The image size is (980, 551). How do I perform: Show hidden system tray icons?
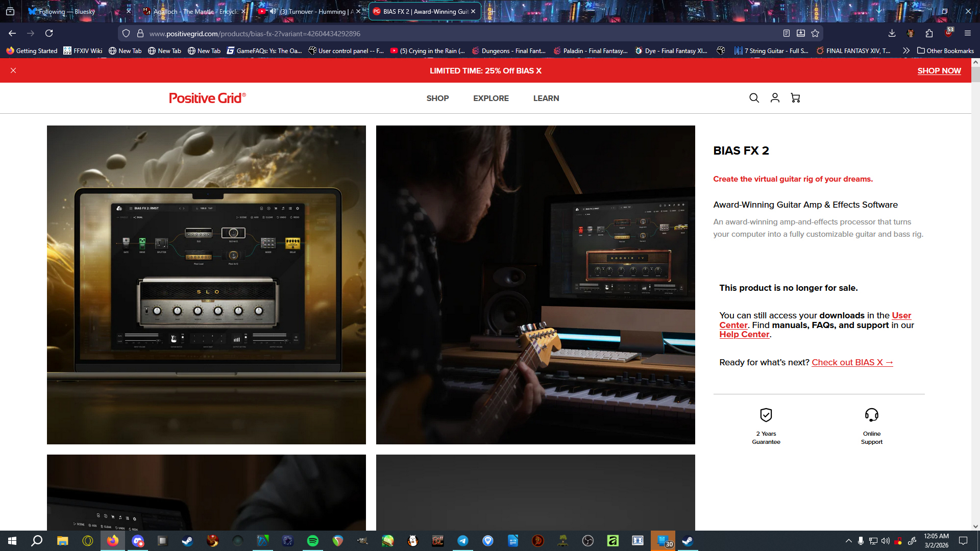click(848, 541)
